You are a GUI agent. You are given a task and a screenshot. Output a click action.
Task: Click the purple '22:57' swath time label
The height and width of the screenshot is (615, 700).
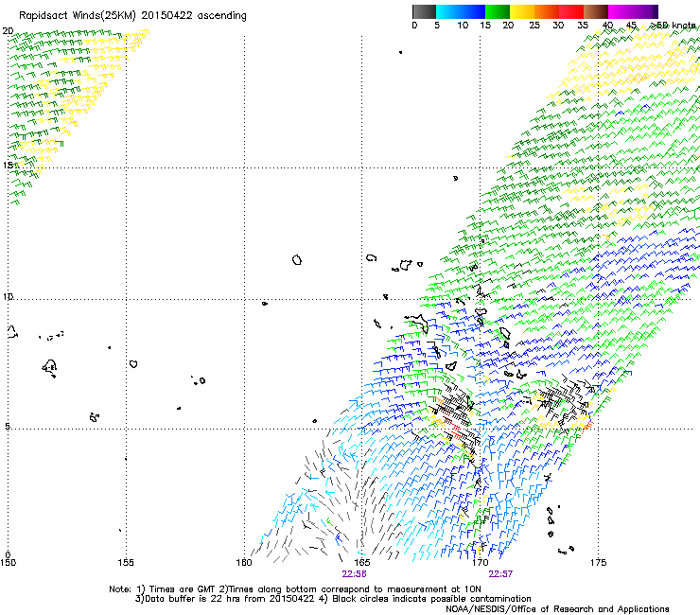coord(500,574)
